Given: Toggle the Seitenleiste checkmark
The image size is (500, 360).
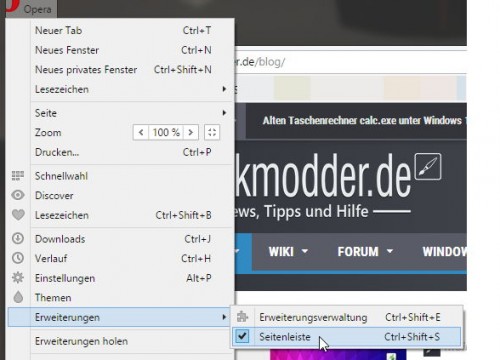Looking at the screenshot, I should click(242, 336).
